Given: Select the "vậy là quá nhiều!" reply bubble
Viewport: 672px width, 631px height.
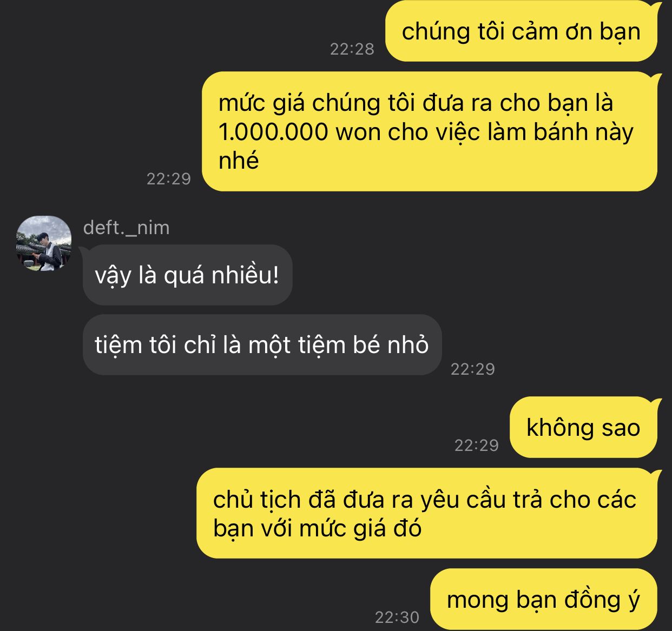Looking at the screenshot, I should coord(187,275).
